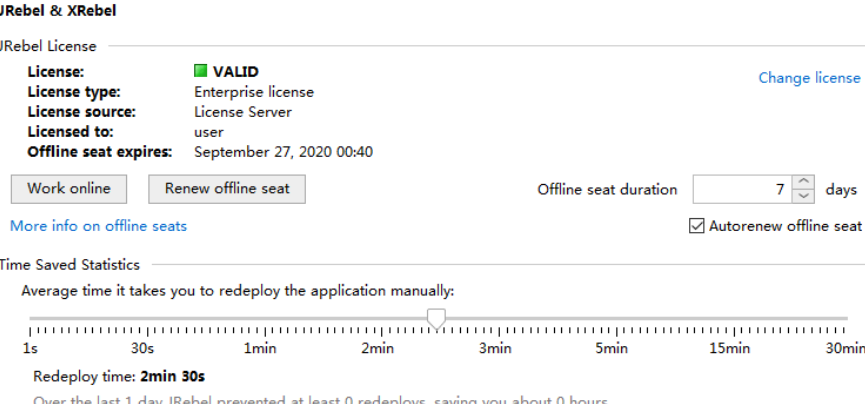Decrease offline seat duration with down arrow
The image size is (865, 404).
(x=804, y=196)
